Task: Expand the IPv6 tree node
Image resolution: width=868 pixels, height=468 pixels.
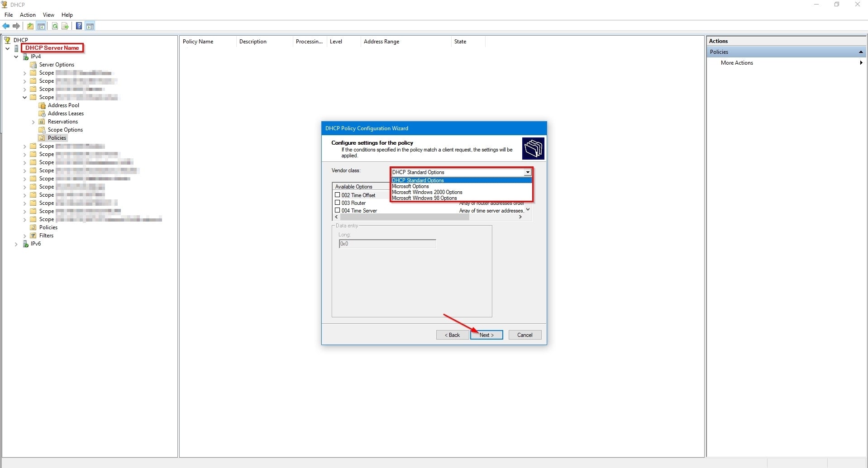Action: [16, 244]
